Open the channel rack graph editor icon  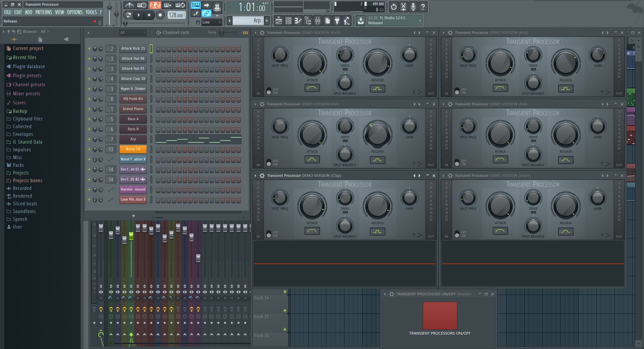245,33
